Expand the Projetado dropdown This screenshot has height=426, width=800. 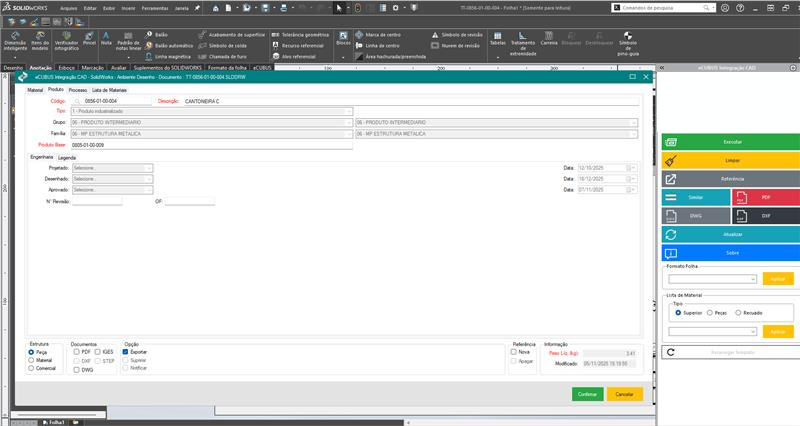point(149,168)
